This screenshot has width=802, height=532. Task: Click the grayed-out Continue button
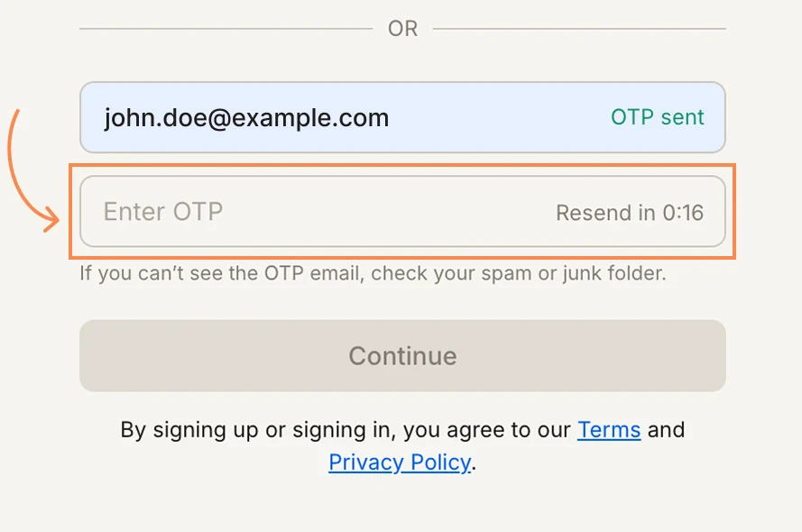pyautogui.click(x=402, y=355)
